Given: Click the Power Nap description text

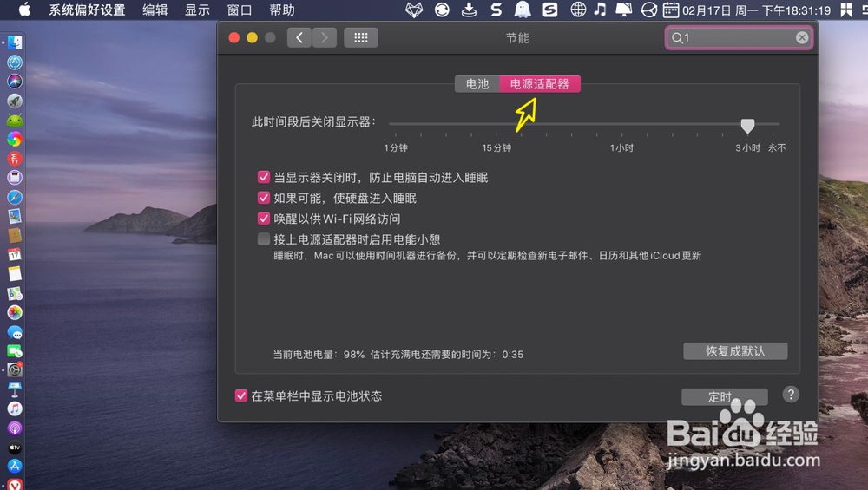Looking at the screenshot, I should (x=488, y=256).
